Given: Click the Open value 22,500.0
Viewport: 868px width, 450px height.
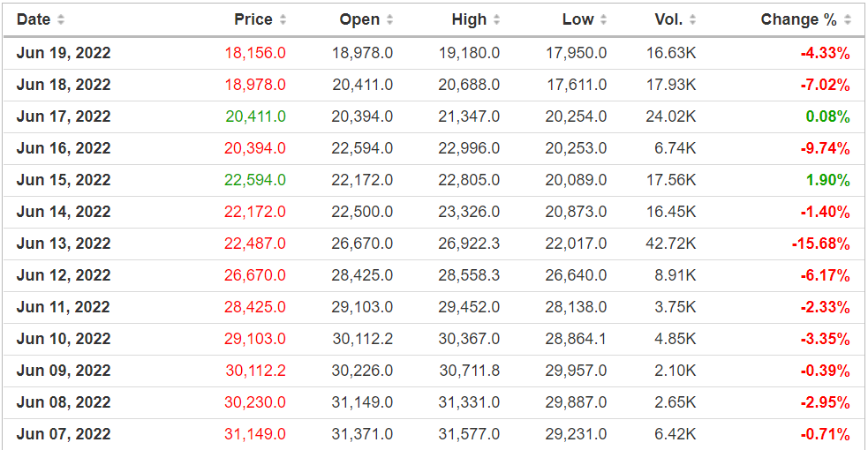Looking at the screenshot, I should click(x=363, y=212).
